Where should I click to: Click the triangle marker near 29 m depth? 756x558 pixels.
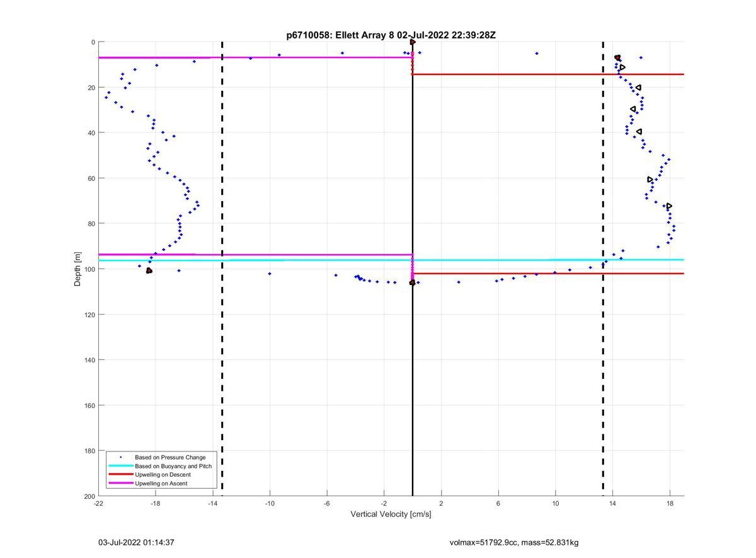pos(633,109)
